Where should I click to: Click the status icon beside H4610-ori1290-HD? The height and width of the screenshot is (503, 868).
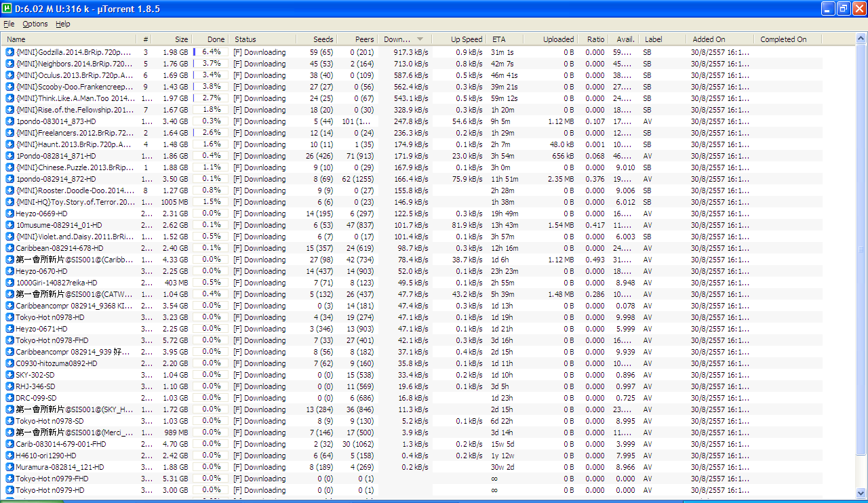pyautogui.click(x=10, y=456)
